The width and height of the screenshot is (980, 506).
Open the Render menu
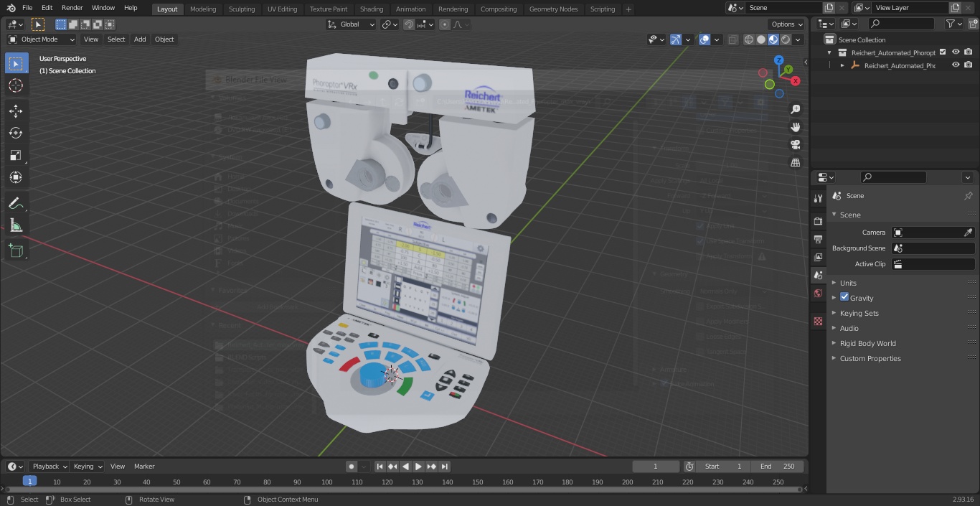point(72,8)
